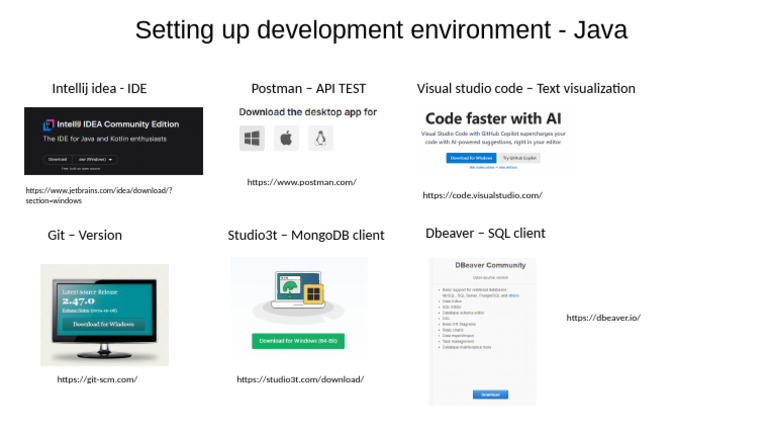This screenshot has height=433, width=768.
Task: Click the 'Studio3t – MongoDB client' heading
Action: click(306, 235)
